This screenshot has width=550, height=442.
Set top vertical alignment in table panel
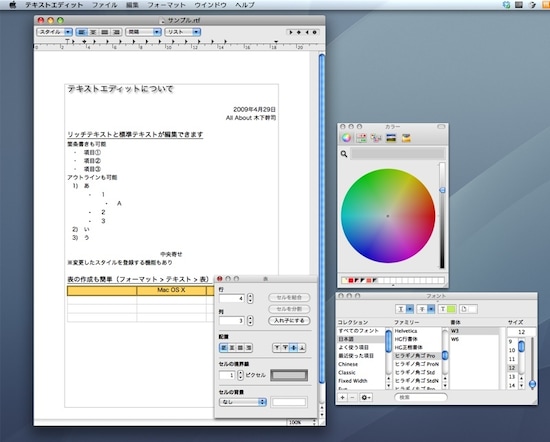pos(277,348)
